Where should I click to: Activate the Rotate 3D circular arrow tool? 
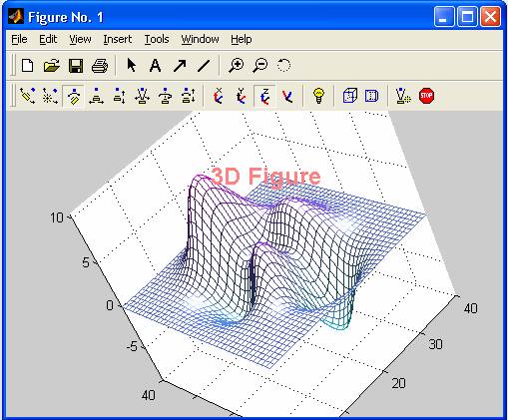283,65
